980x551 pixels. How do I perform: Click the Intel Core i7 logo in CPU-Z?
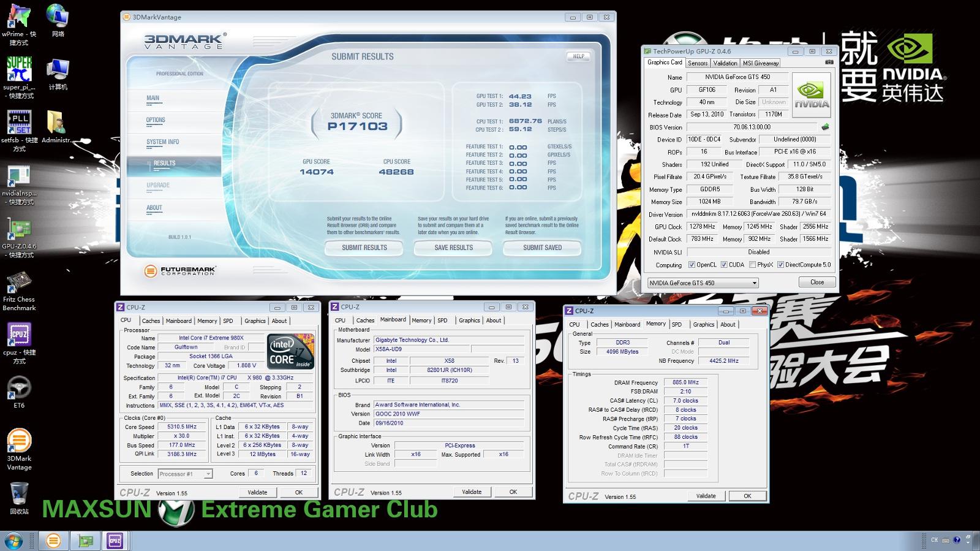(x=291, y=351)
